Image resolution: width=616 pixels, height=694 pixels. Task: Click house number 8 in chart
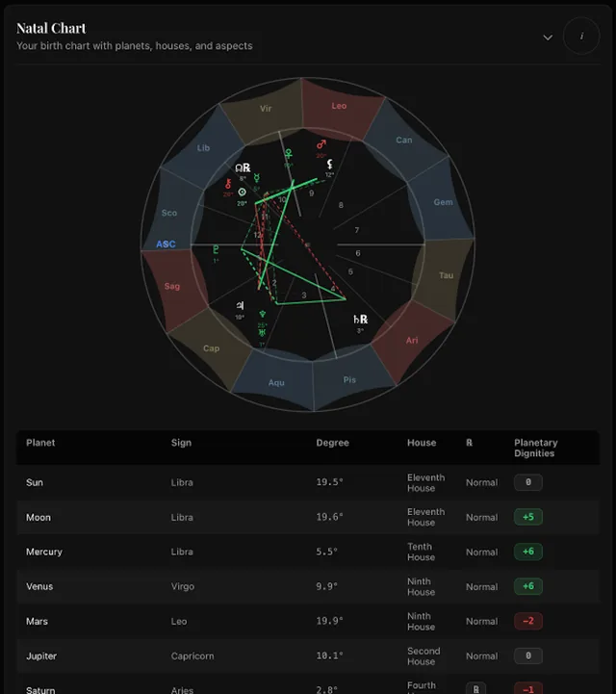(341, 205)
